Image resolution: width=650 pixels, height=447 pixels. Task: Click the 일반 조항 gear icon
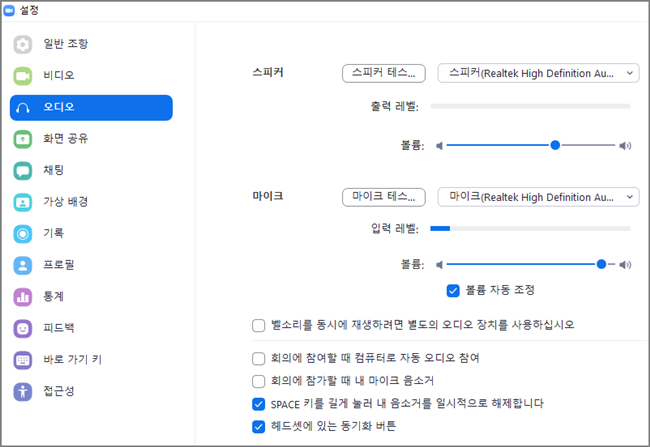tap(23, 44)
